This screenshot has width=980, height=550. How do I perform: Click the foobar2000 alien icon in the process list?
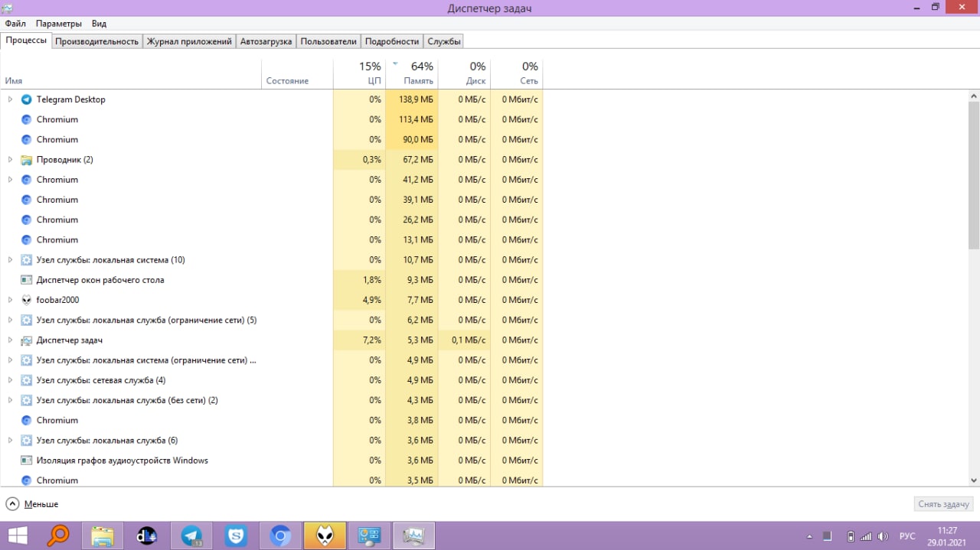[x=27, y=300]
